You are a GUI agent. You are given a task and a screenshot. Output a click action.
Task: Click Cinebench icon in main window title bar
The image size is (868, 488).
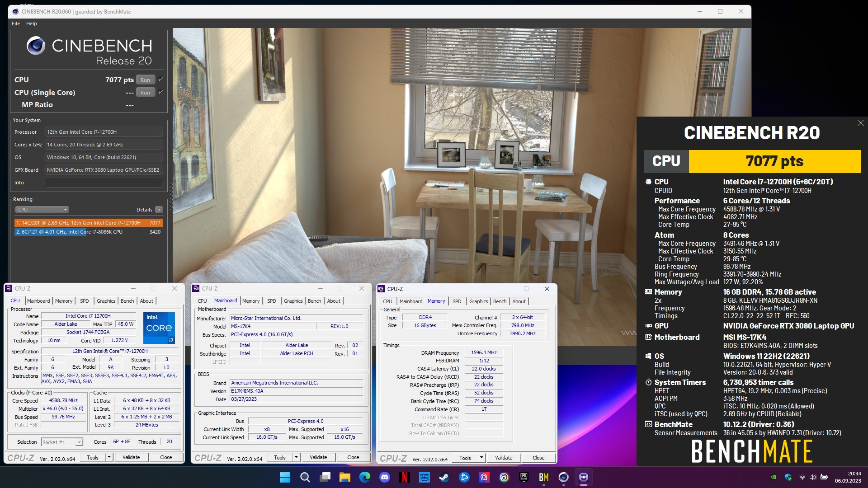[15, 11]
